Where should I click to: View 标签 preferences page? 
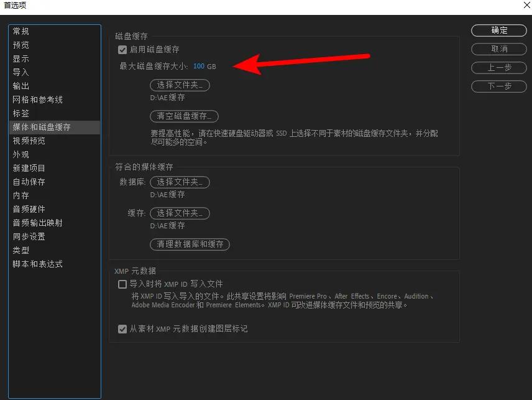(x=19, y=113)
